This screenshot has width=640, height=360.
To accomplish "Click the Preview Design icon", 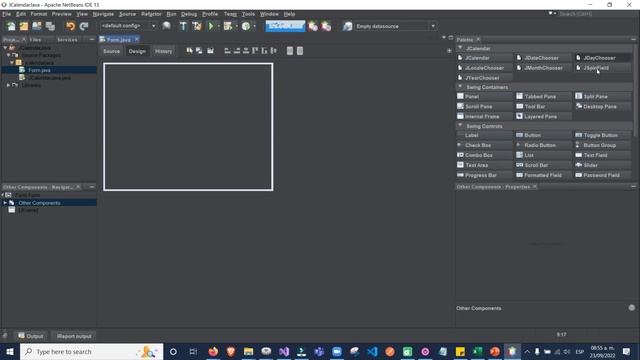I will (x=210, y=51).
